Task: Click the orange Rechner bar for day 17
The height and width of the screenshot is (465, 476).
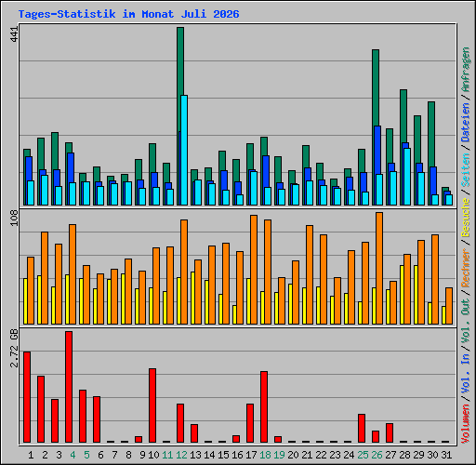Action: click(x=254, y=270)
